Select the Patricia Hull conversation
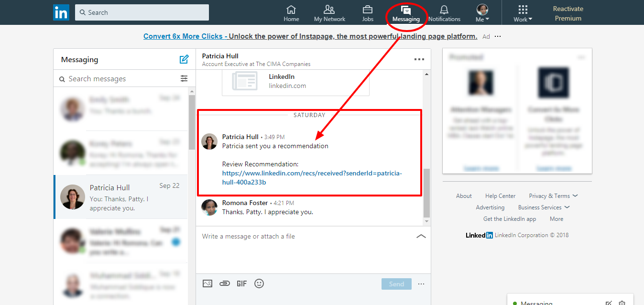Screen dimensions: 644x305 click(x=121, y=197)
